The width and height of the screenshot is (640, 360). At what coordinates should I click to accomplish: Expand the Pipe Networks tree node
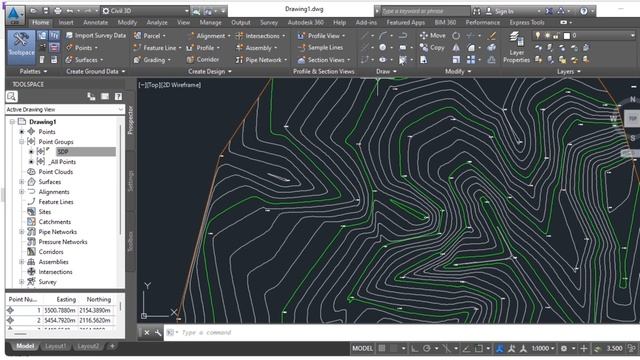pyautogui.click(x=22, y=232)
